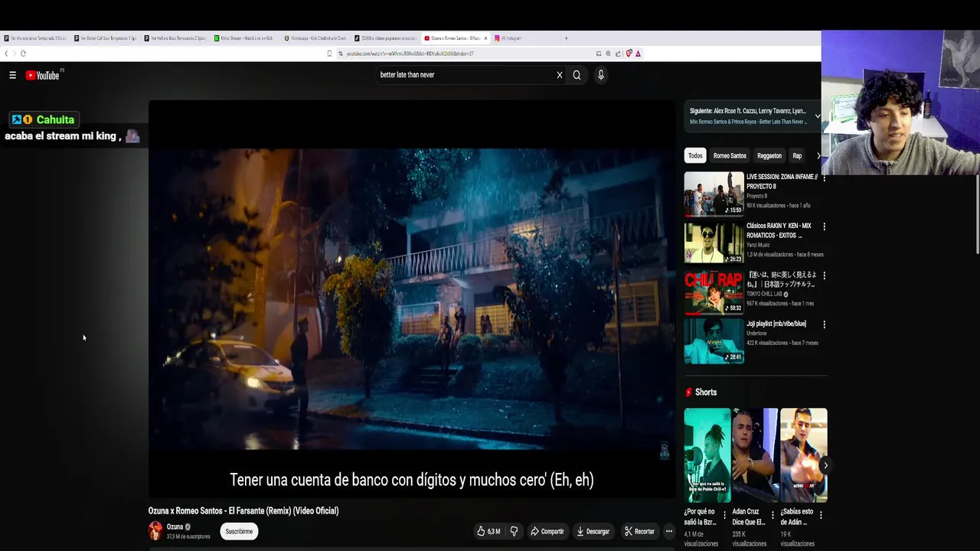This screenshot has height=551, width=980.
Task: Open Ozuna channel name link
Action: (x=175, y=527)
